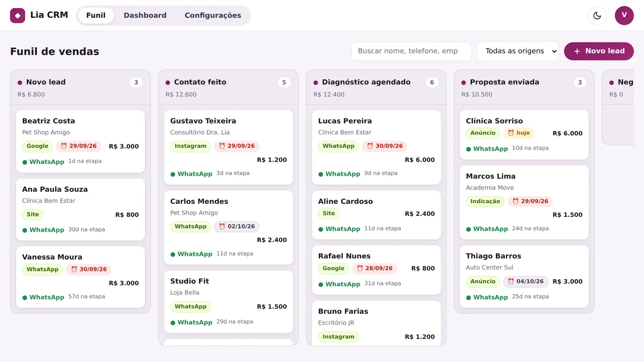Screen dimensions: 644x362
Task: Click the alarm date chip on Vanessa Moura card
Action: [89, 269]
